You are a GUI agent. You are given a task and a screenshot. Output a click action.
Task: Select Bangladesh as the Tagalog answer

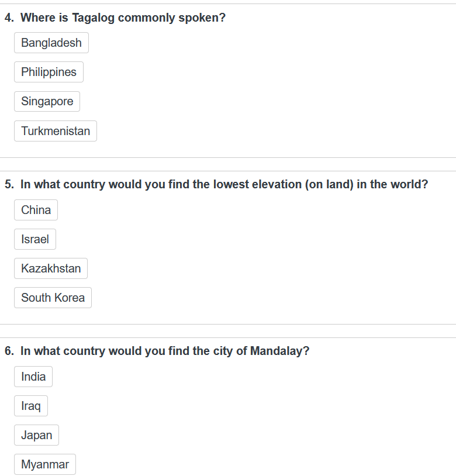[x=51, y=43]
